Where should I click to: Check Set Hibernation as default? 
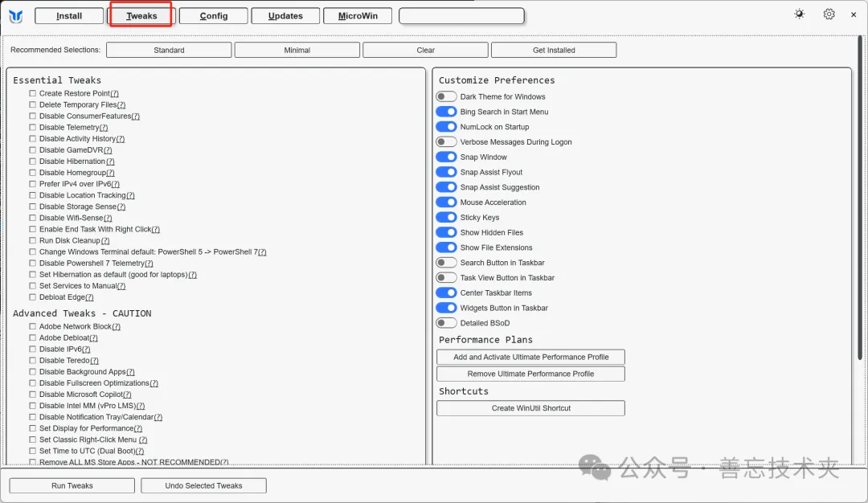point(33,275)
